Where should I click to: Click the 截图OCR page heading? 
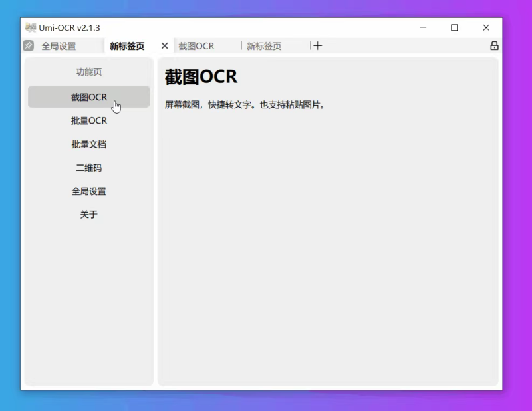point(201,76)
